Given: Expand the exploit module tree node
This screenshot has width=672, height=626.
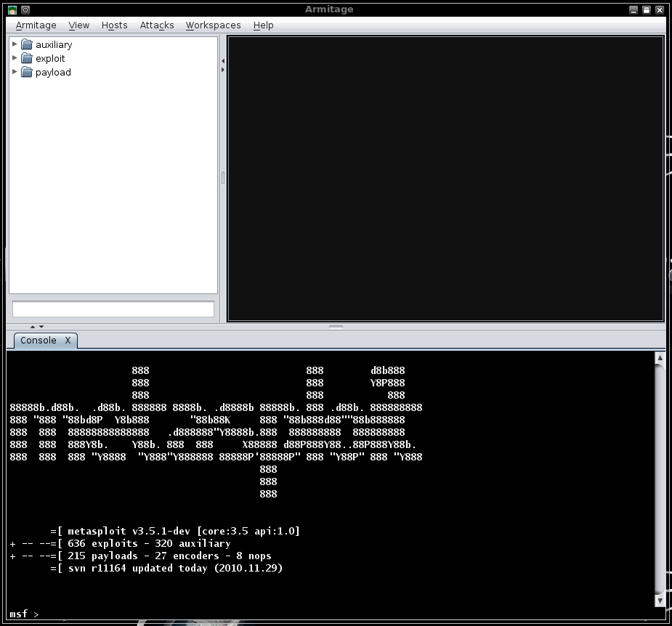Looking at the screenshot, I should coord(14,58).
